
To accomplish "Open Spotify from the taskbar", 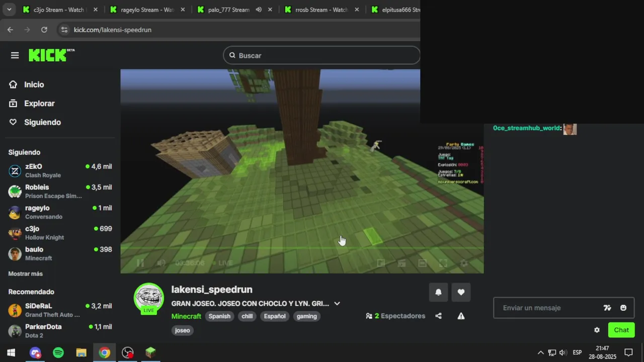I will pos(58,352).
